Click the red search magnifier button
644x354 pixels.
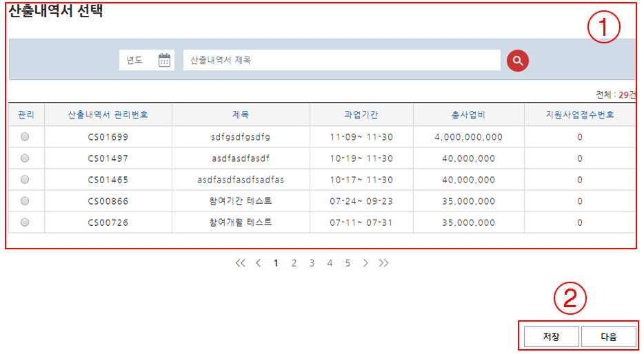click(517, 61)
